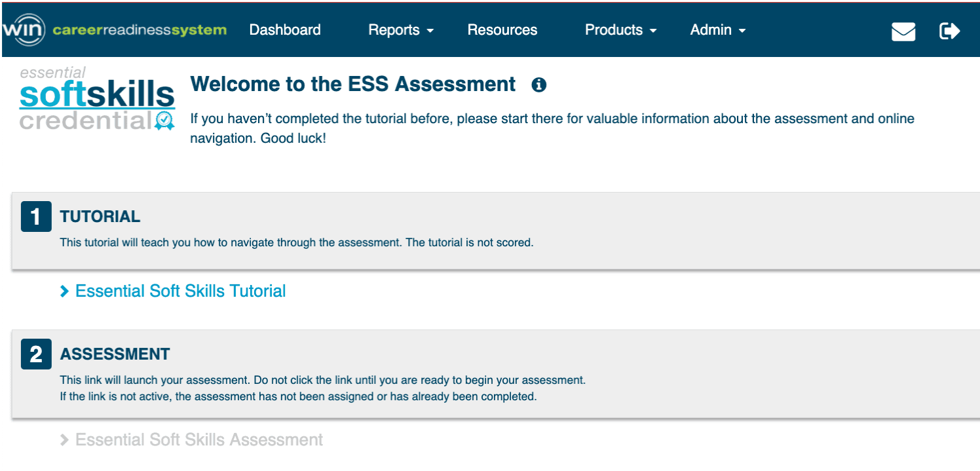Click the grey chevron before Essential Soft Skills Assessment

(64, 440)
